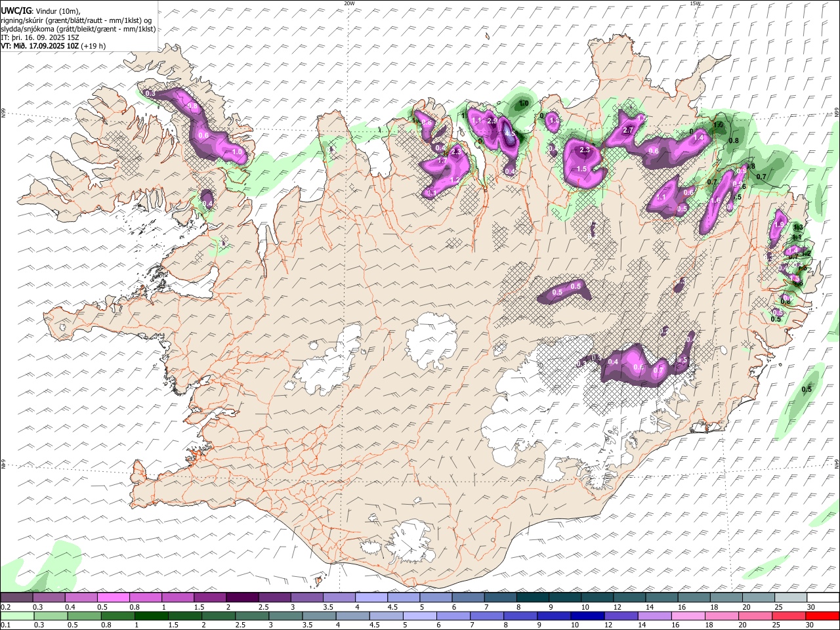Pick the upper legend swatch labeled 16

pyautogui.click(x=694, y=597)
